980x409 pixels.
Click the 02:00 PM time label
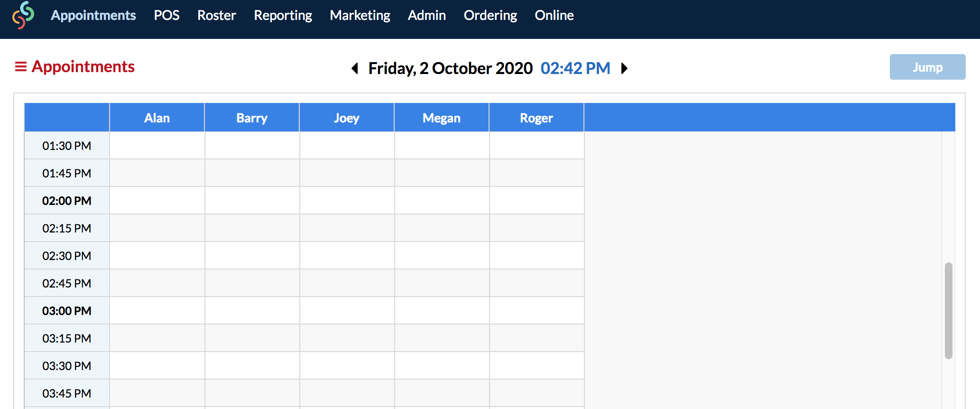pos(67,201)
